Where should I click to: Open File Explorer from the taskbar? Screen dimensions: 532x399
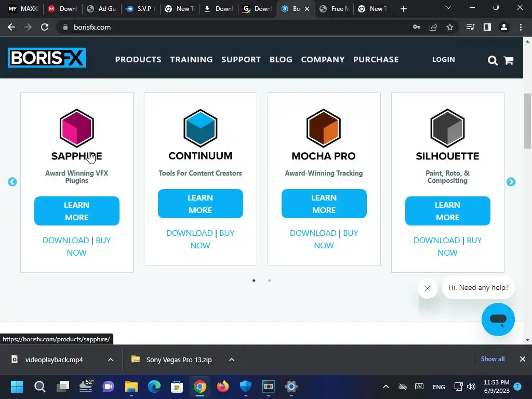click(131, 387)
